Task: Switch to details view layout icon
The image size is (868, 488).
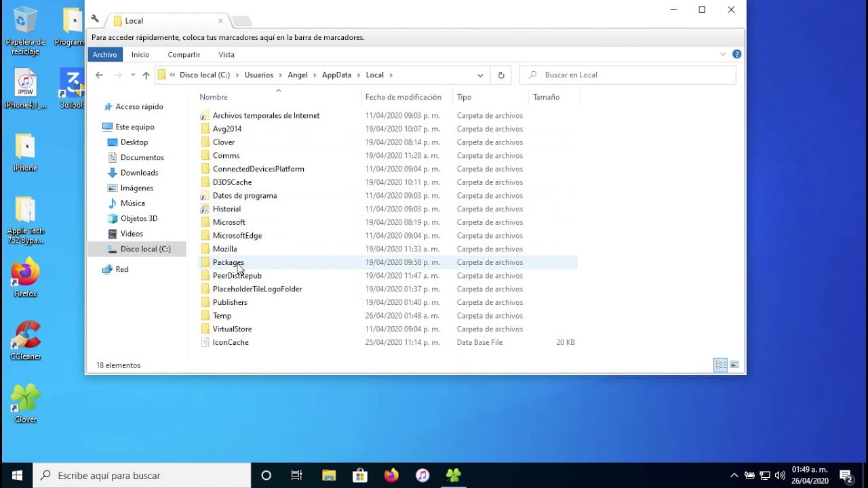Action: point(721,365)
